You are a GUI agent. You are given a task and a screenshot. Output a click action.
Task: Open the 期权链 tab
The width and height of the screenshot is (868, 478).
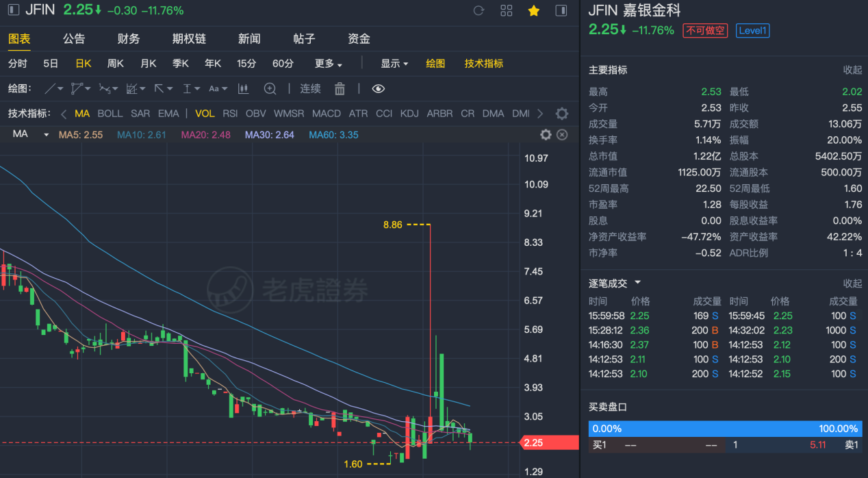[189, 39]
